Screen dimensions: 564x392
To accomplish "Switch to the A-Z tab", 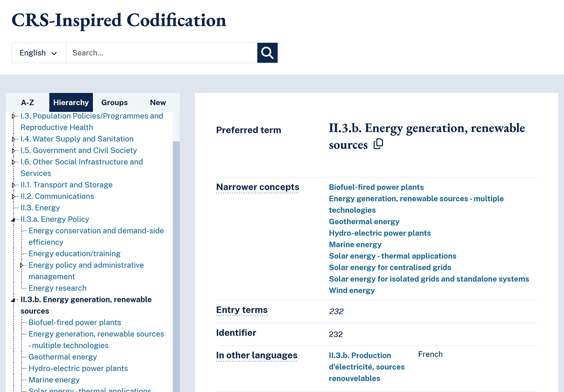I will click(27, 102).
